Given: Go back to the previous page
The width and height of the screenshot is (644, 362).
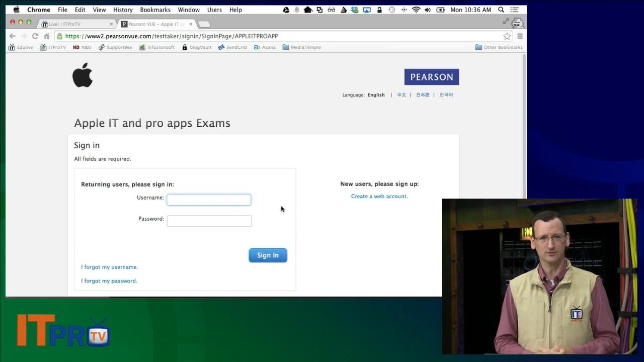Looking at the screenshot, I should click(12, 36).
